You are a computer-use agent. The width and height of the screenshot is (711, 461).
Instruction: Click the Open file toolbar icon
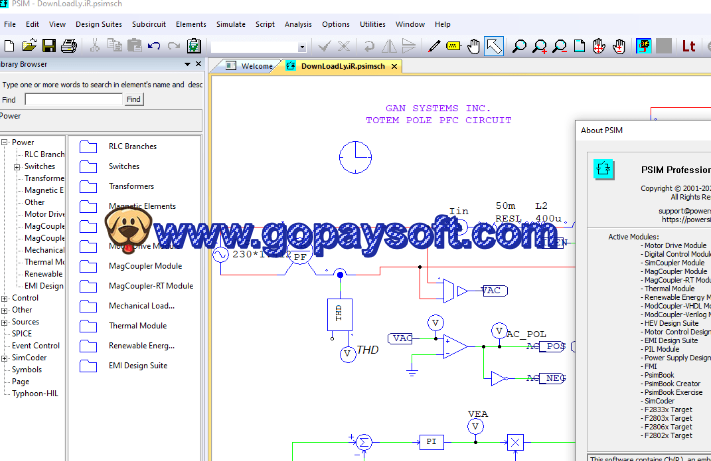[x=29, y=46]
